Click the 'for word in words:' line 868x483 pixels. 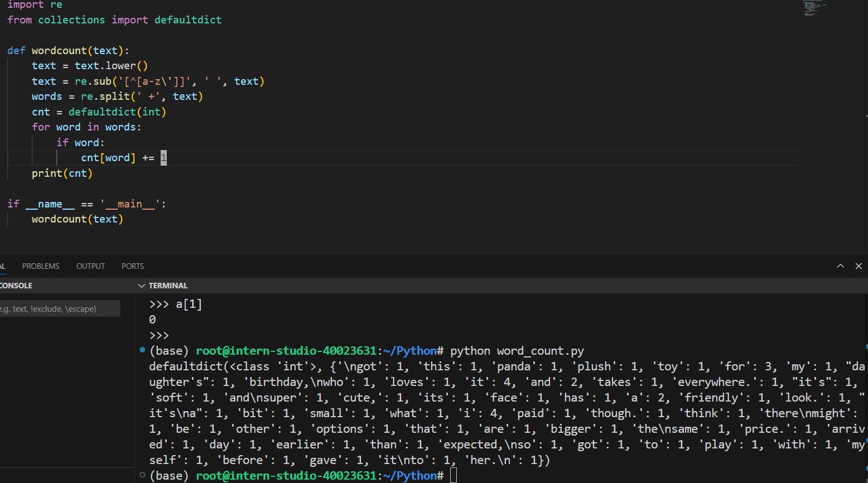click(86, 127)
